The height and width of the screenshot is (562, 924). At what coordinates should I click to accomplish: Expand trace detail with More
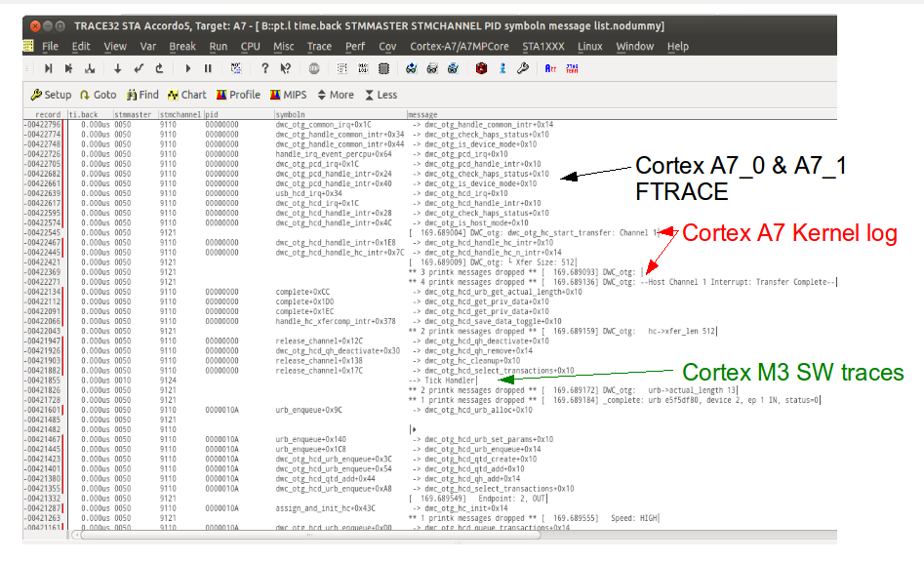(x=336, y=95)
